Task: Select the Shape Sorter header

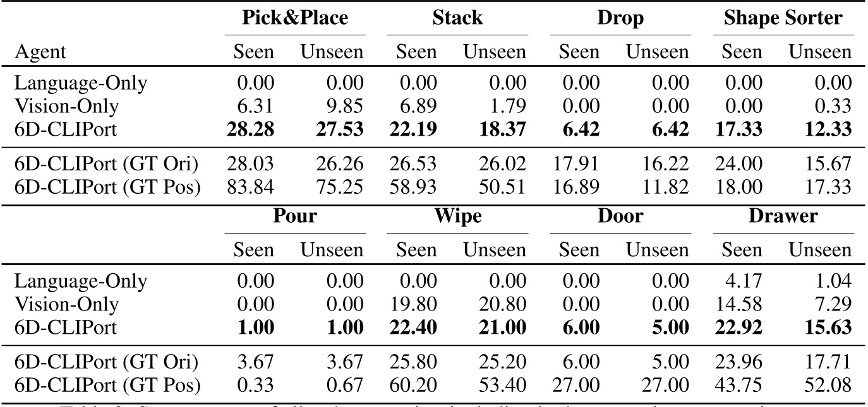Action: coord(783,18)
